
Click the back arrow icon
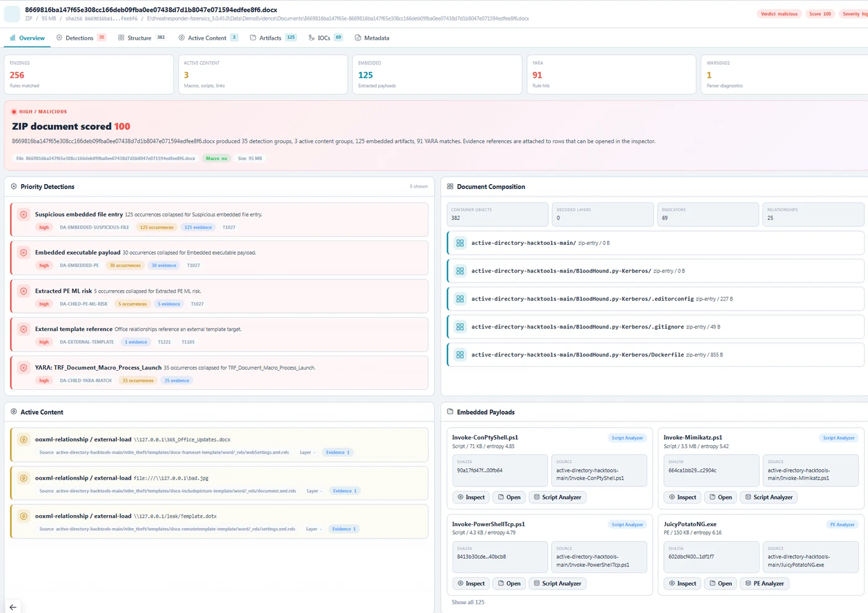click(x=13, y=607)
